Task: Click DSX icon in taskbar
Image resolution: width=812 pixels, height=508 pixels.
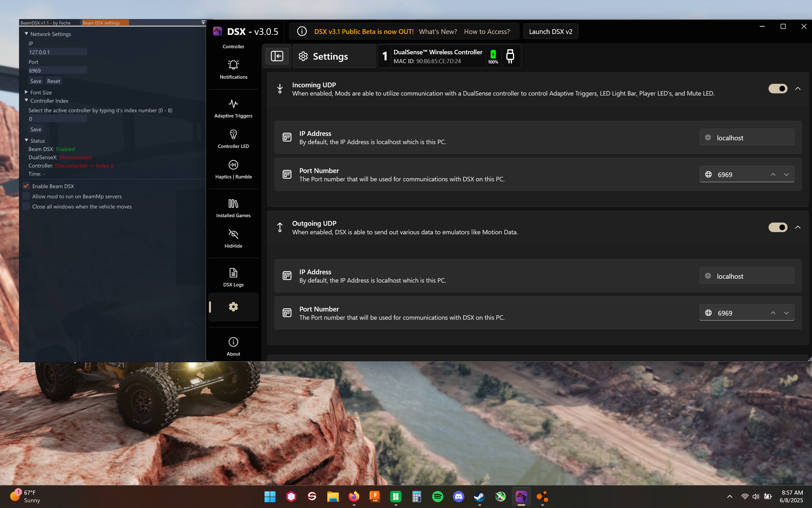Action: [521, 497]
